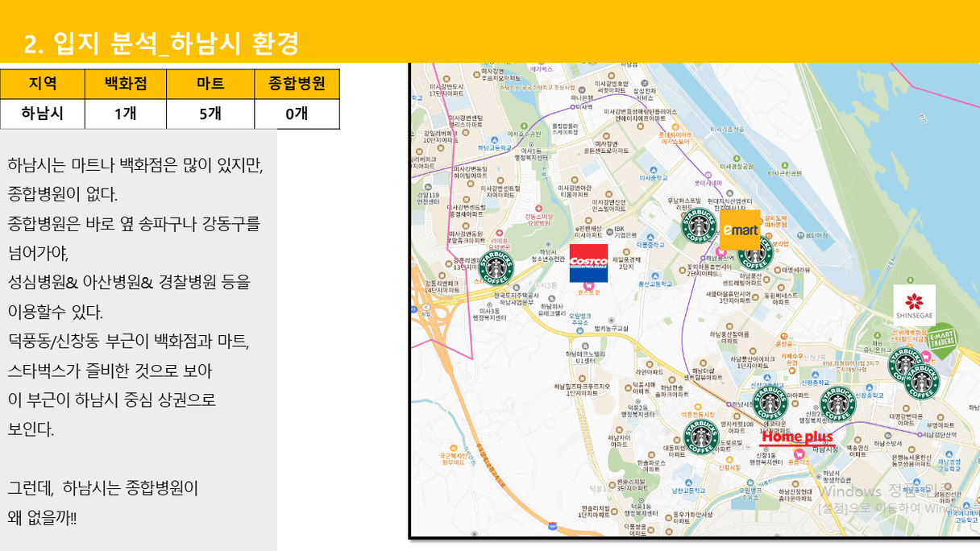980x551 pixels.
Task: Click the line '덕풍동/신창동 부근이 백화점과 마트,'
Action: [129, 342]
